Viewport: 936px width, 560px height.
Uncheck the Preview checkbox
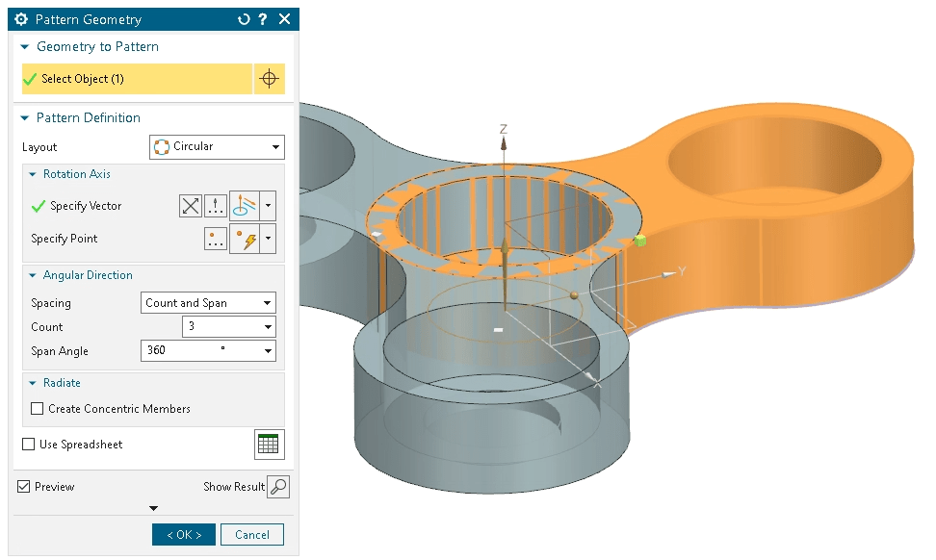(24, 487)
